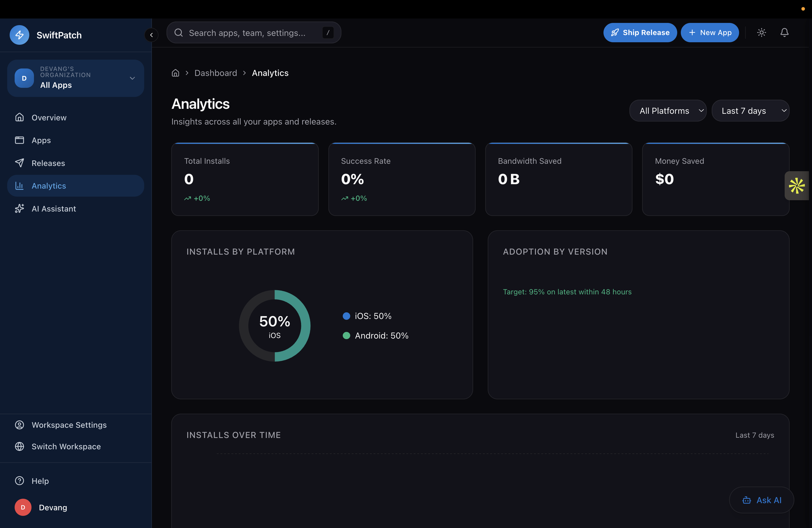This screenshot has height=528, width=812.
Task: Click the Switch Workspace globe icon
Action: pos(19,446)
